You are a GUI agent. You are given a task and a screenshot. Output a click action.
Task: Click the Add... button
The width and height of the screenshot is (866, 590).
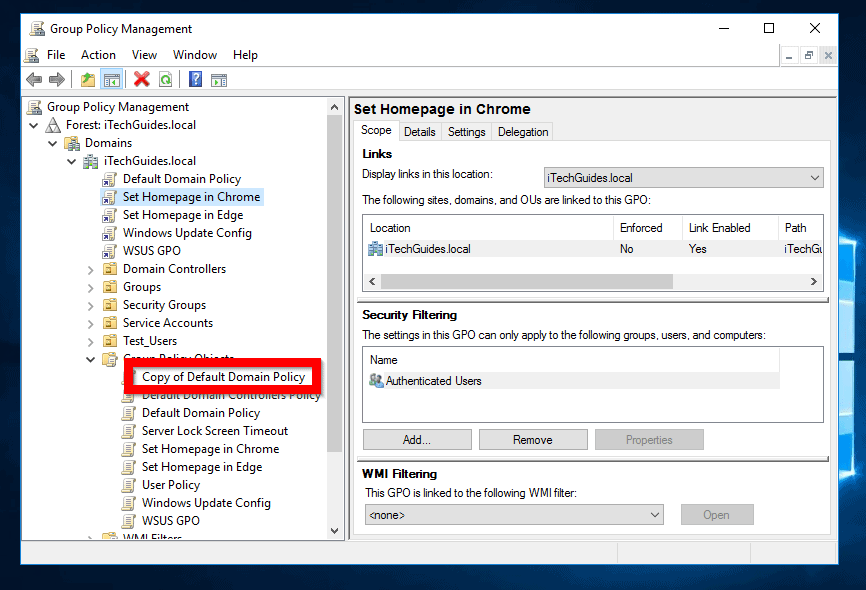coord(416,440)
